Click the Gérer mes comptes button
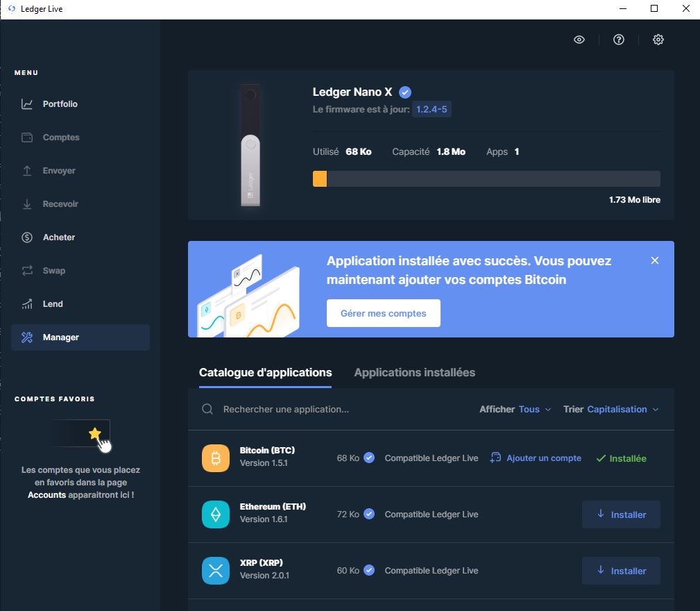This screenshot has width=700, height=611. point(384,314)
